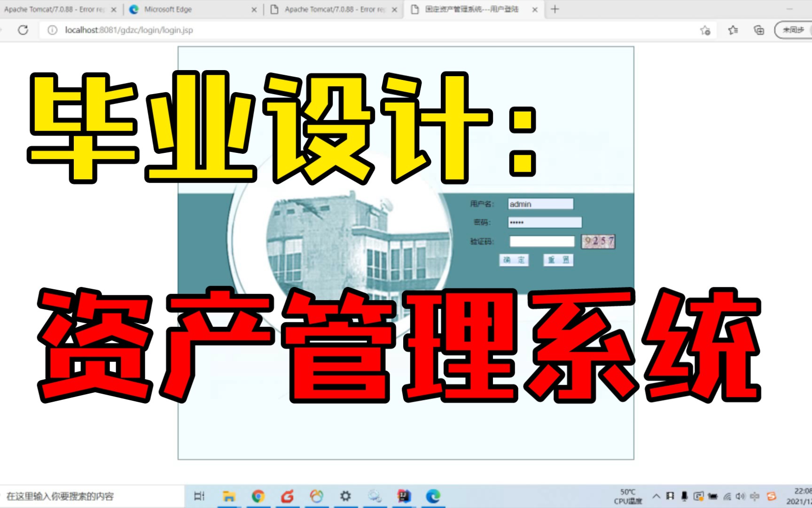Open Task View on the taskbar
The width and height of the screenshot is (812, 508).
point(199,496)
